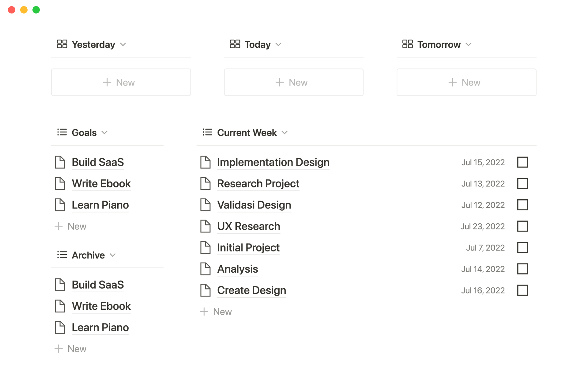588x368 pixels.
Task: Add a new card under Yesterday
Action: click(x=121, y=82)
